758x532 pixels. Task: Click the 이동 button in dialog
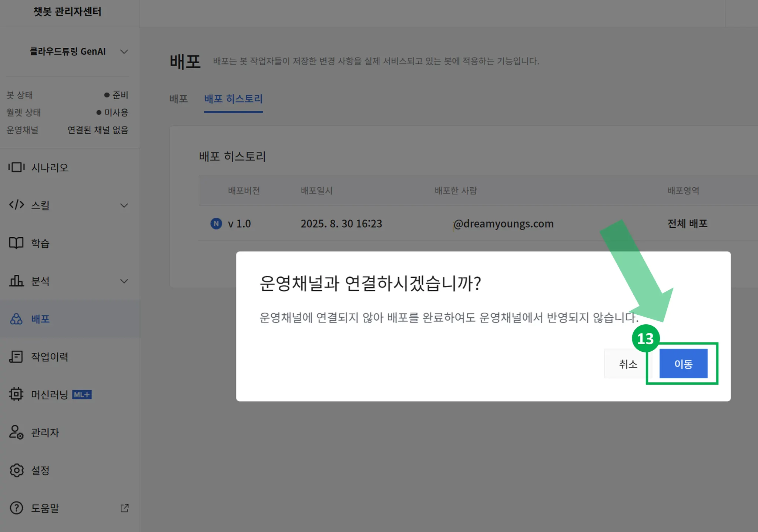point(683,364)
